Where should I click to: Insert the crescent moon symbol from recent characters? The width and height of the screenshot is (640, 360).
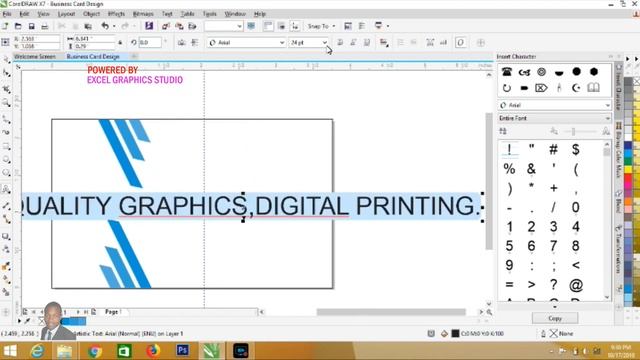tap(576, 87)
